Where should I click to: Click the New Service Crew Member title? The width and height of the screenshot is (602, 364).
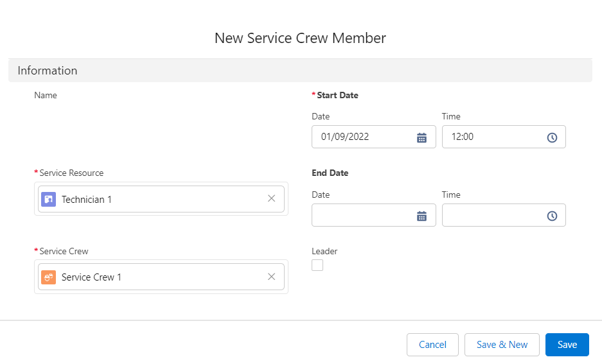pos(300,38)
